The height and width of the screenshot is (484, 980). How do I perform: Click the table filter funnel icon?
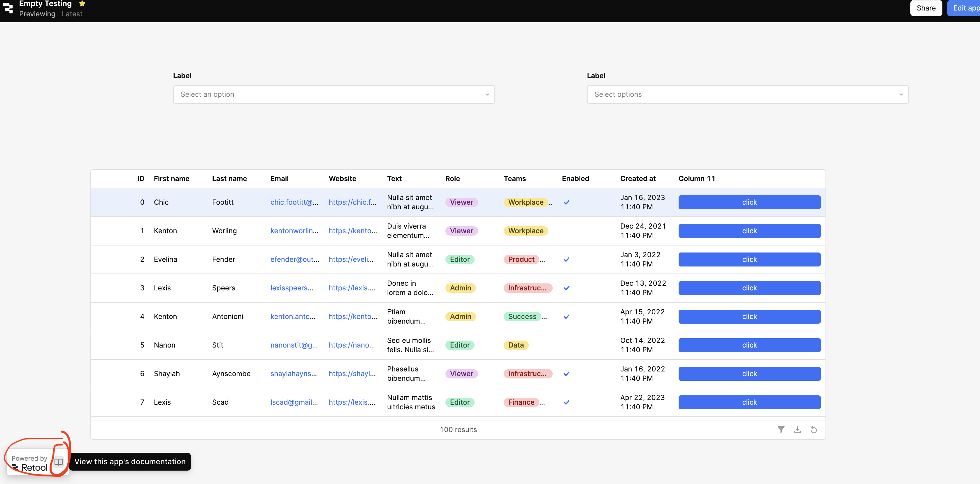(x=781, y=429)
